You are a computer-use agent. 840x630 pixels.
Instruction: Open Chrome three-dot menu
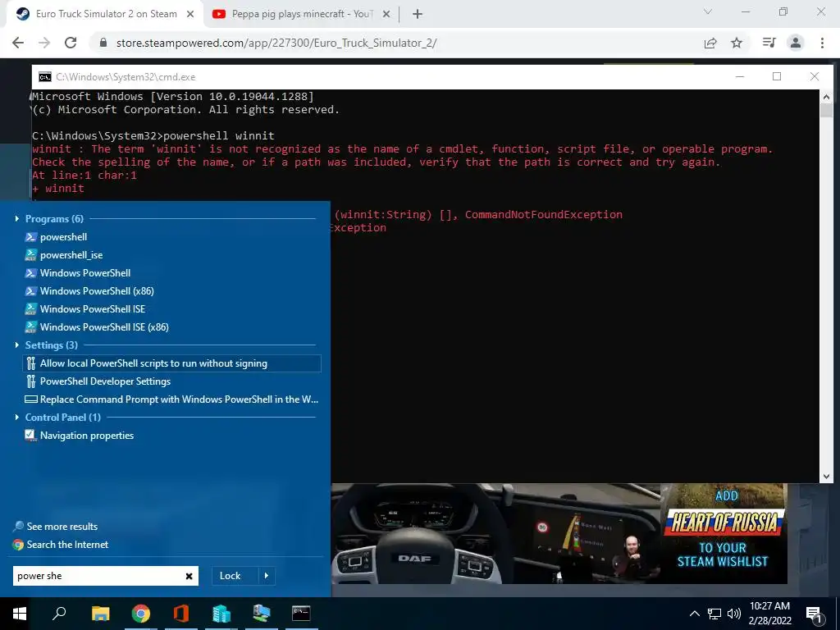[x=822, y=43]
